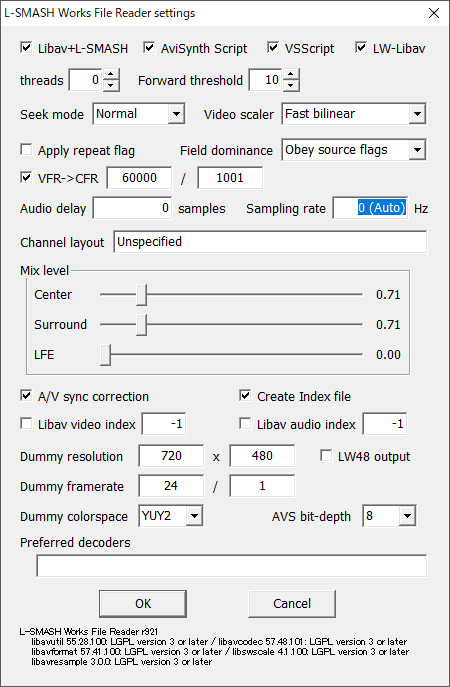Image resolution: width=450 pixels, height=687 pixels.
Task: Decrease Forward threshold with down arrow
Action: [x=291, y=85]
